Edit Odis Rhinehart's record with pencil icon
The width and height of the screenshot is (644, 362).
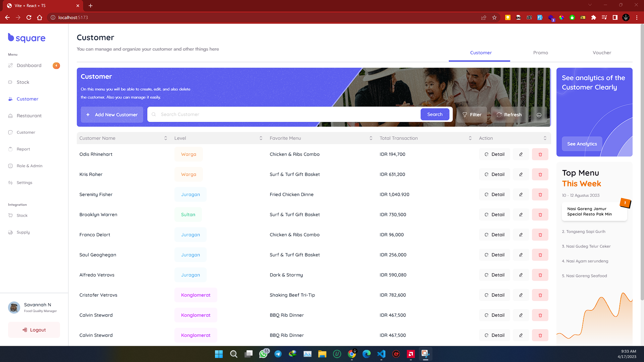521,154
